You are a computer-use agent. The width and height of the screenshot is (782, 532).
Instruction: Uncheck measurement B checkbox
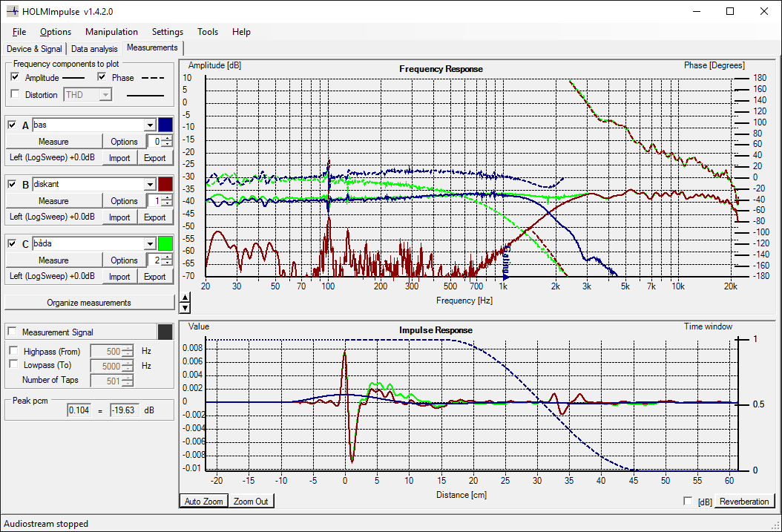12,184
